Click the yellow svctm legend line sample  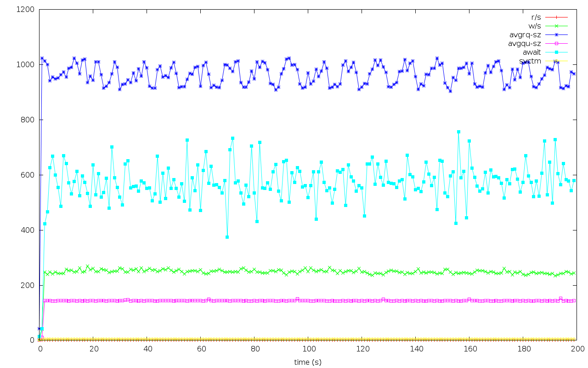point(556,61)
